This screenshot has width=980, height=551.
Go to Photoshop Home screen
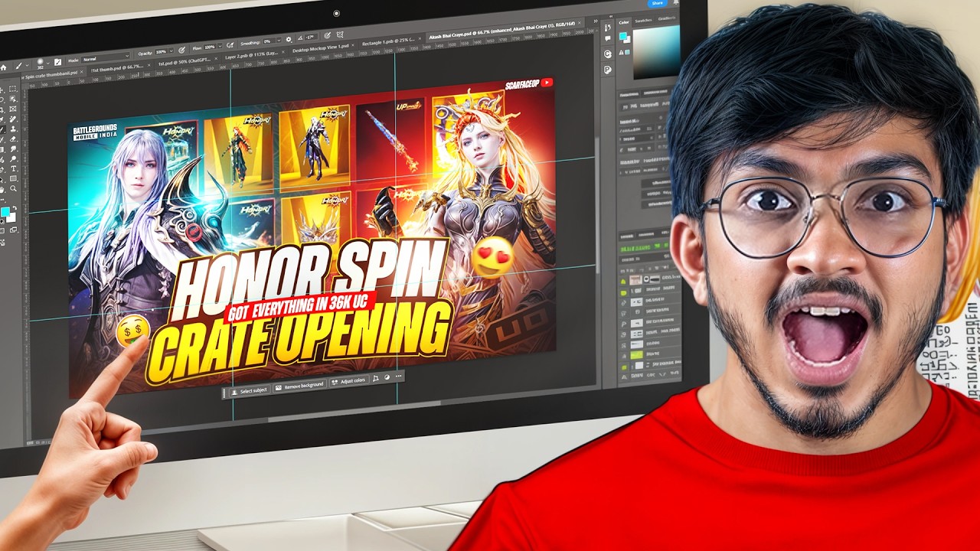tap(3, 67)
